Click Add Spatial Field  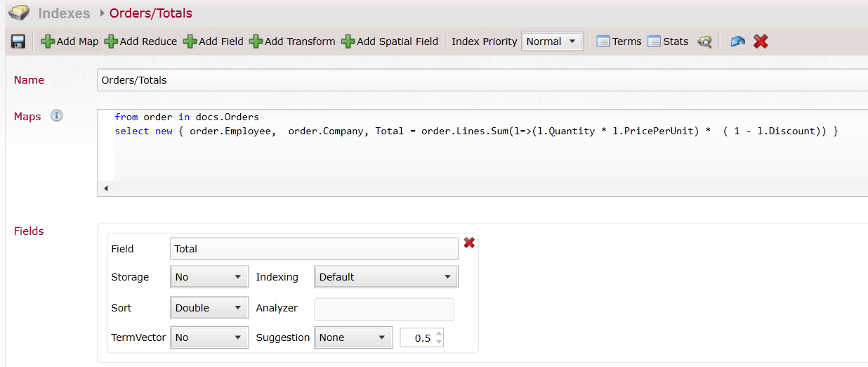[390, 41]
